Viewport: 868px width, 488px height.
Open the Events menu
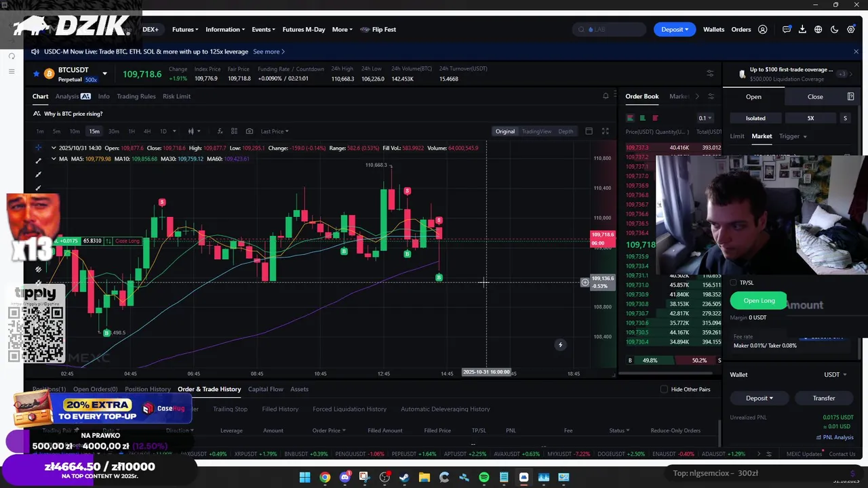pos(263,30)
